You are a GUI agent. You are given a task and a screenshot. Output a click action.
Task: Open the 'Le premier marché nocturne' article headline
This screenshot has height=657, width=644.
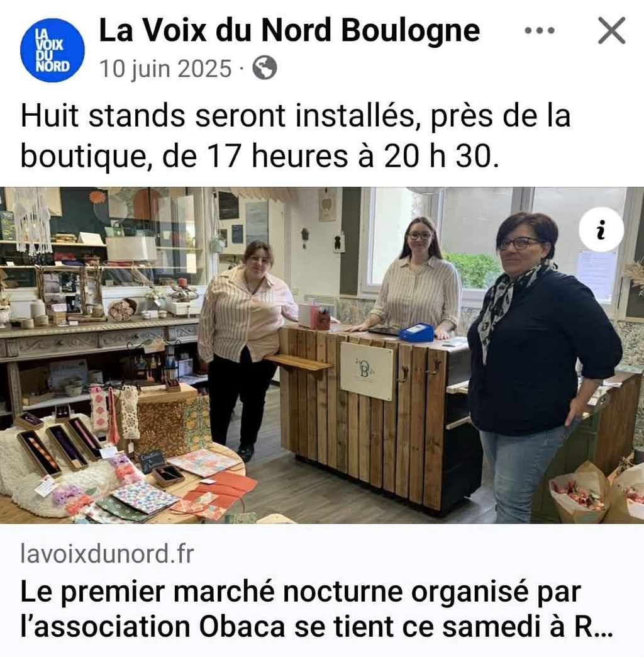tap(316, 610)
